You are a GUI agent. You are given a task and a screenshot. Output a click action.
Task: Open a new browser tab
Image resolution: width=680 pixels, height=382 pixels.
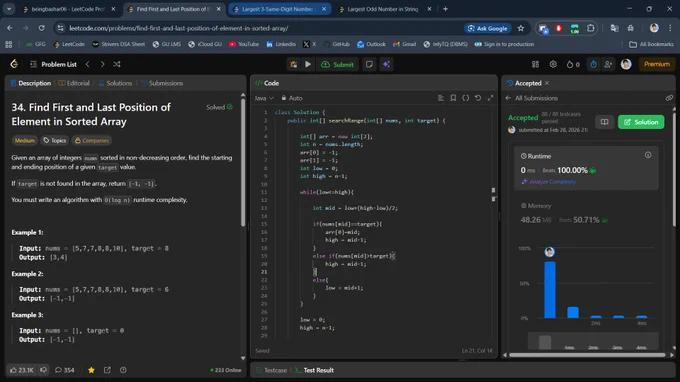445,9
